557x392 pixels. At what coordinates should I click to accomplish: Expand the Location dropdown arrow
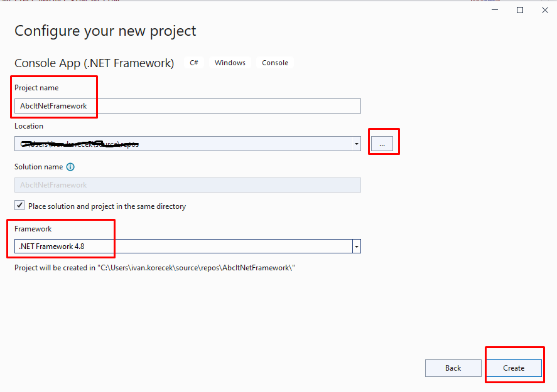pos(356,144)
